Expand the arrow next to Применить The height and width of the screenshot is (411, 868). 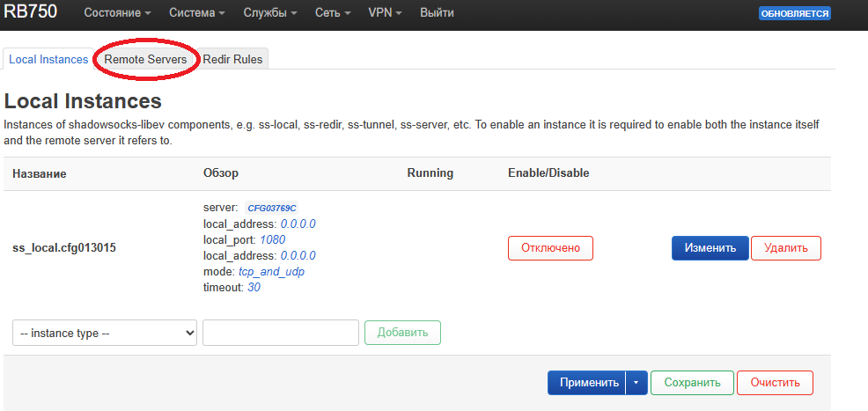pyautogui.click(x=637, y=383)
